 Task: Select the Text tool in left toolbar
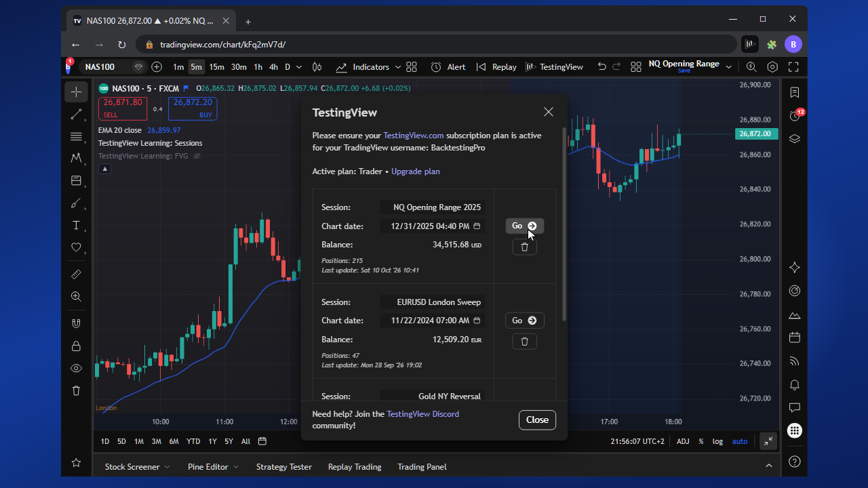coord(76,225)
